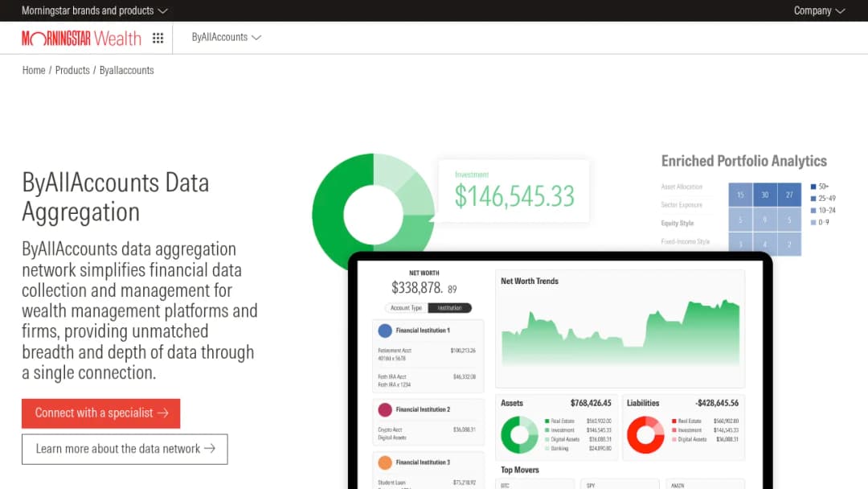Screen dimensions: 868x489
Task: Select Byallaccounts breadcrumb
Action: click(x=127, y=70)
